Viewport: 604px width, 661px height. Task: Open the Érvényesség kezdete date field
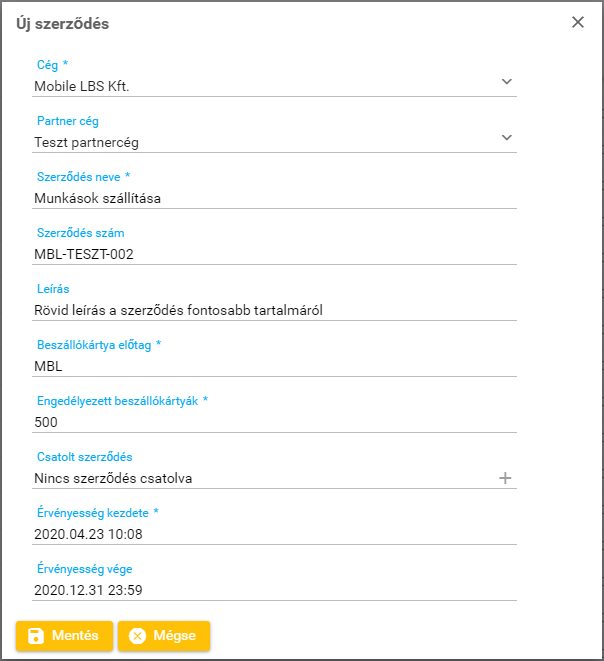(274, 534)
